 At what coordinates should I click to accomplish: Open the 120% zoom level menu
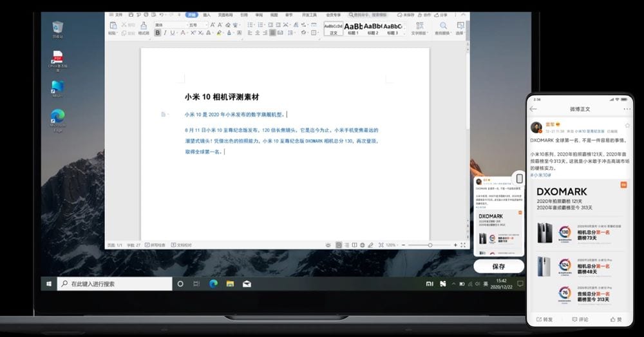click(x=391, y=245)
